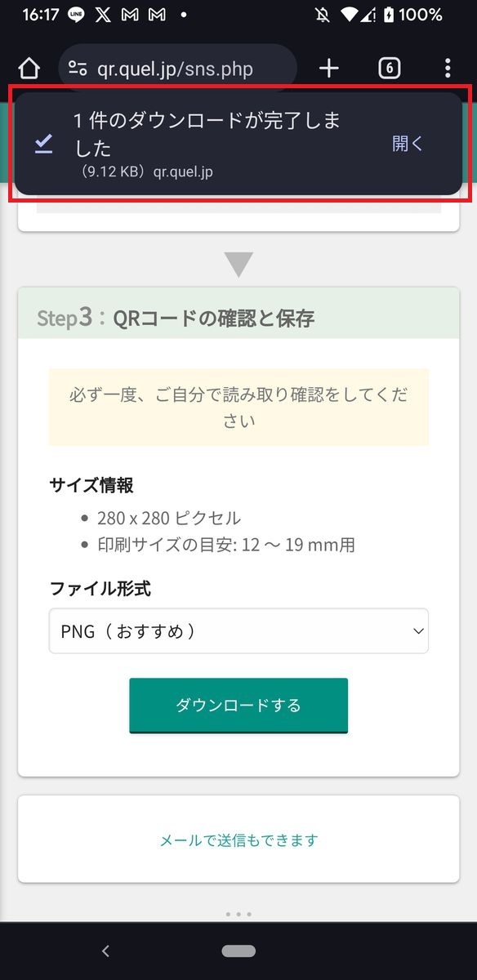Open the Chrome three-dot menu
477x980 pixels.
click(x=448, y=69)
